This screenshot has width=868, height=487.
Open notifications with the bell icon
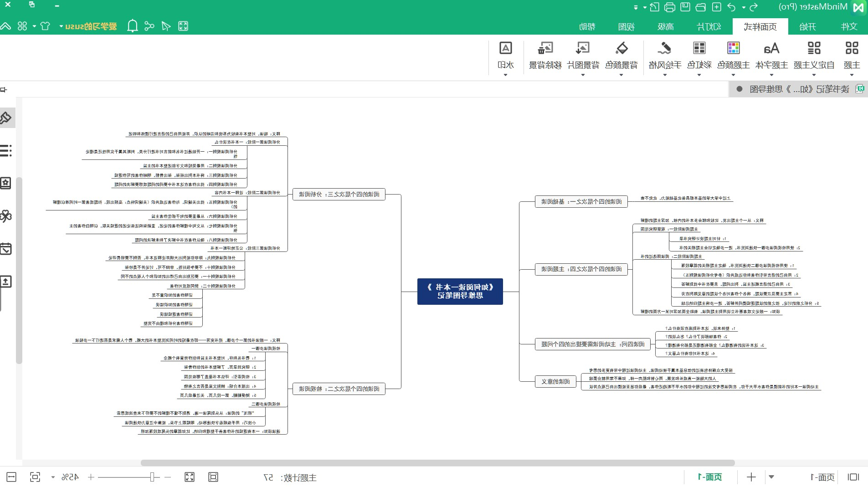[x=133, y=26]
